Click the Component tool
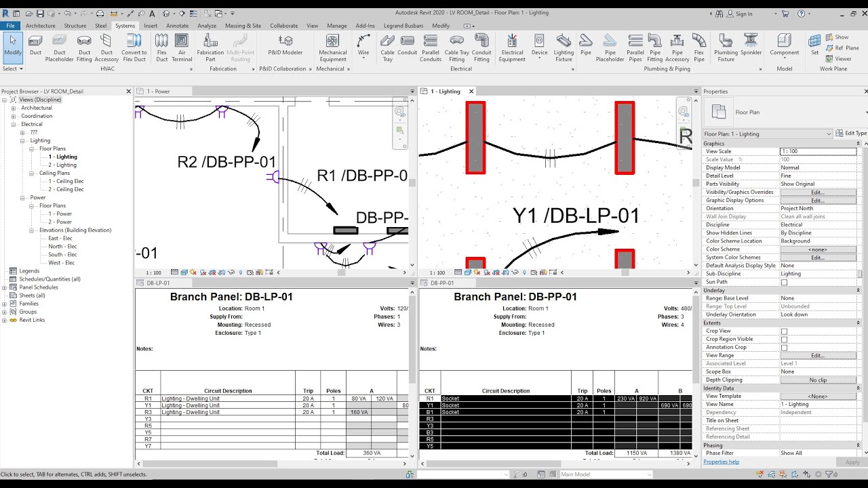 [x=785, y=45]
